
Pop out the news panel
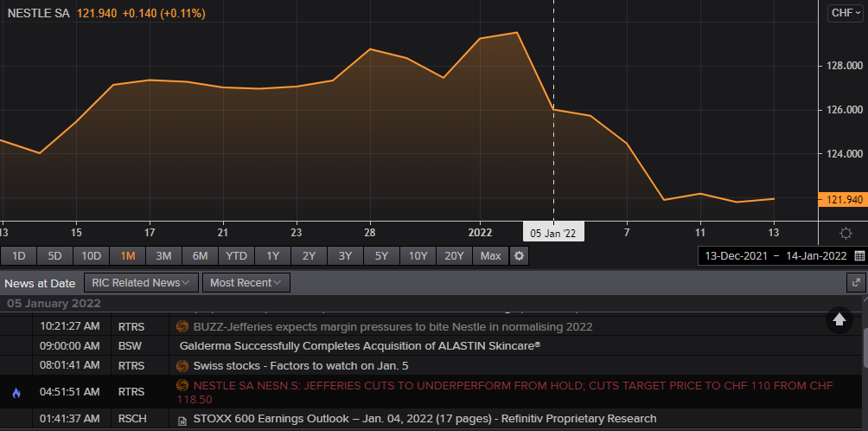pyautogui.click(x=856, y=282)
